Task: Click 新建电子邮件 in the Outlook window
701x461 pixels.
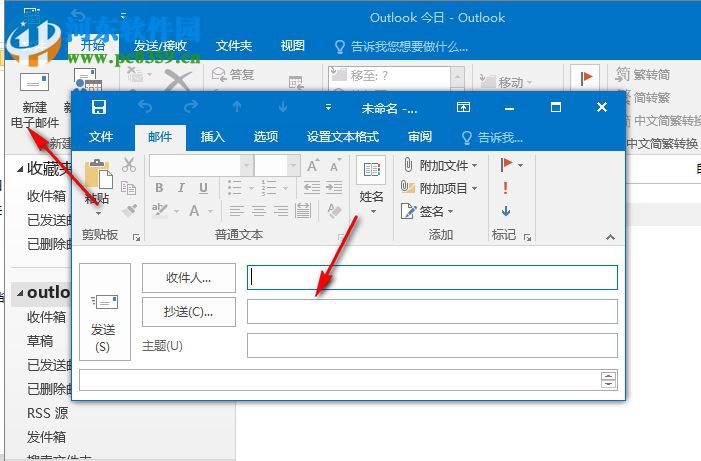Action: coord(34,101)
